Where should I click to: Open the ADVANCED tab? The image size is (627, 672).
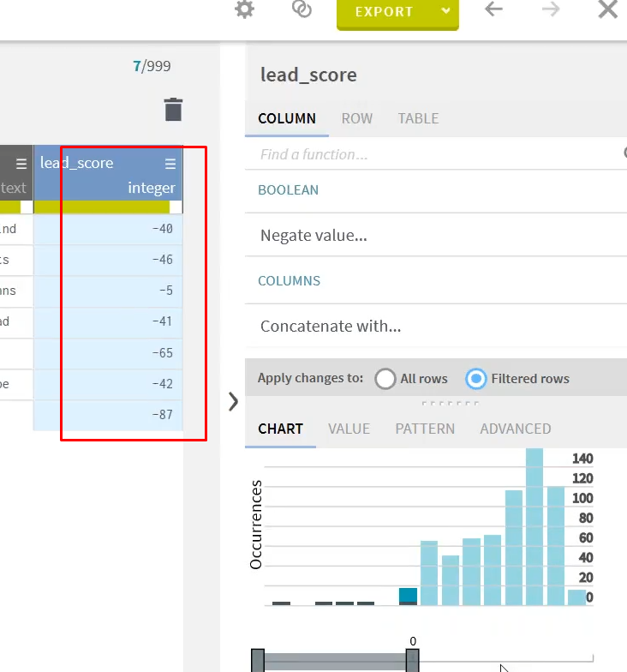click(516, 429)
